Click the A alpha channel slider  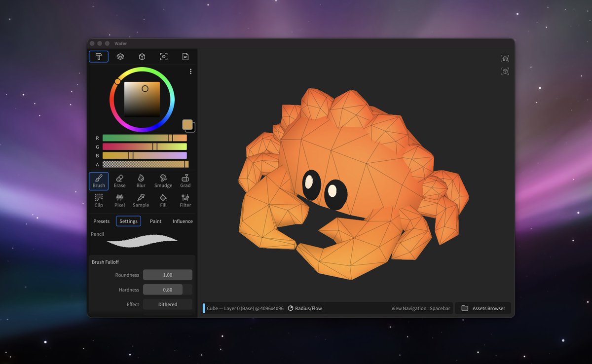(146, 164)
